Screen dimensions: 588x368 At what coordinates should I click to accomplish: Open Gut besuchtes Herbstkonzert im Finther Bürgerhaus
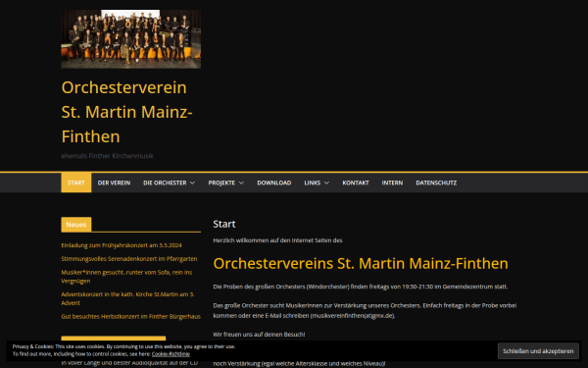pyautogui.click(x=131, y=317)
